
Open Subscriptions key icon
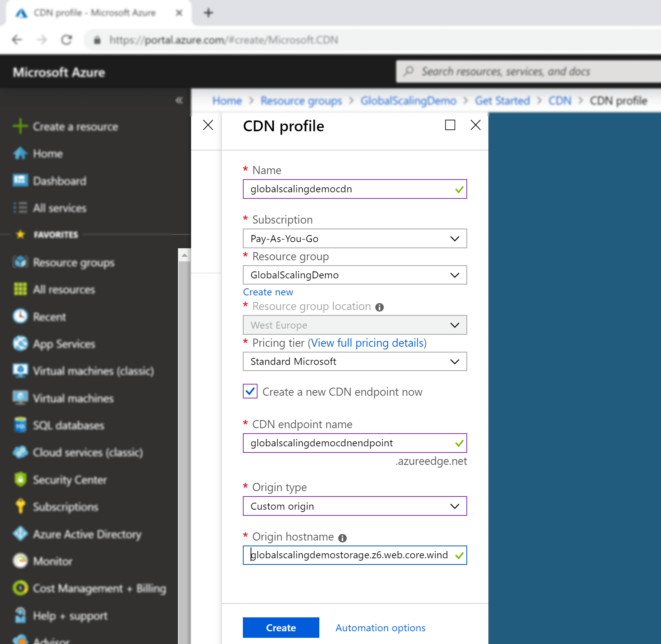pos(20,507)
